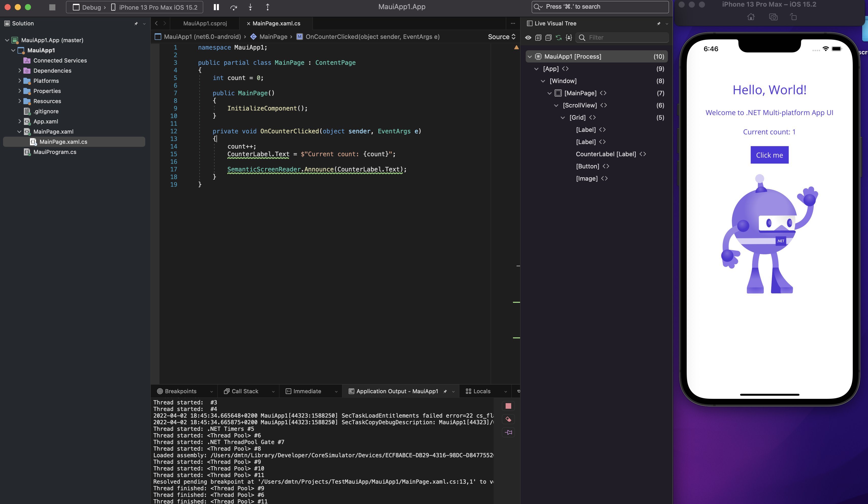The width and height of the screenshot is (868, 504).
Task: Select the .gitignore file
Action: [x=46, y=111]
